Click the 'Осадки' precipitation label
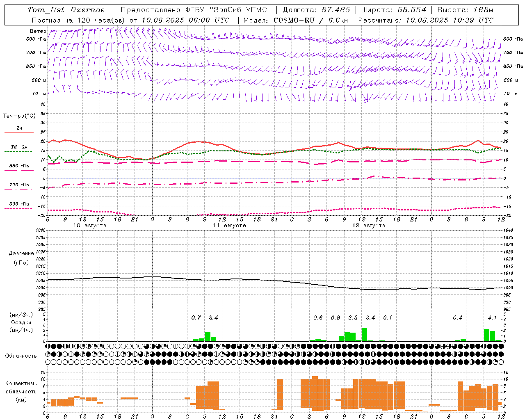Image resolution: width=525 pixels, height=420 pixels. pos(21,322)
